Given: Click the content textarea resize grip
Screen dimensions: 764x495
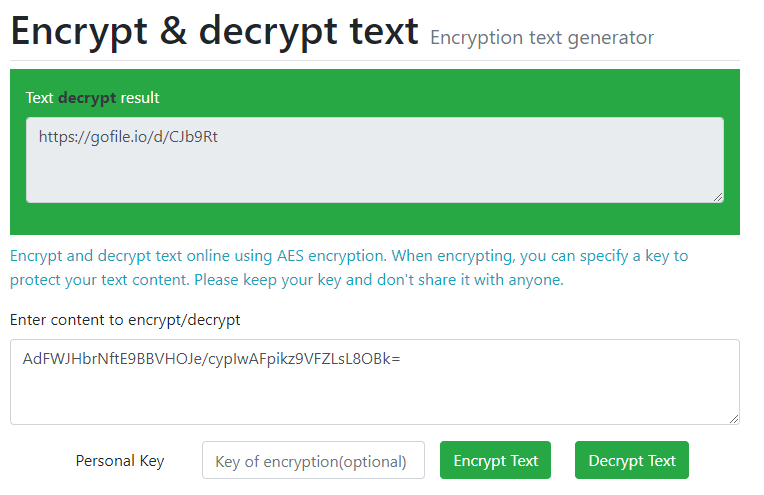Looking at the screenshot, I should 734,417.
